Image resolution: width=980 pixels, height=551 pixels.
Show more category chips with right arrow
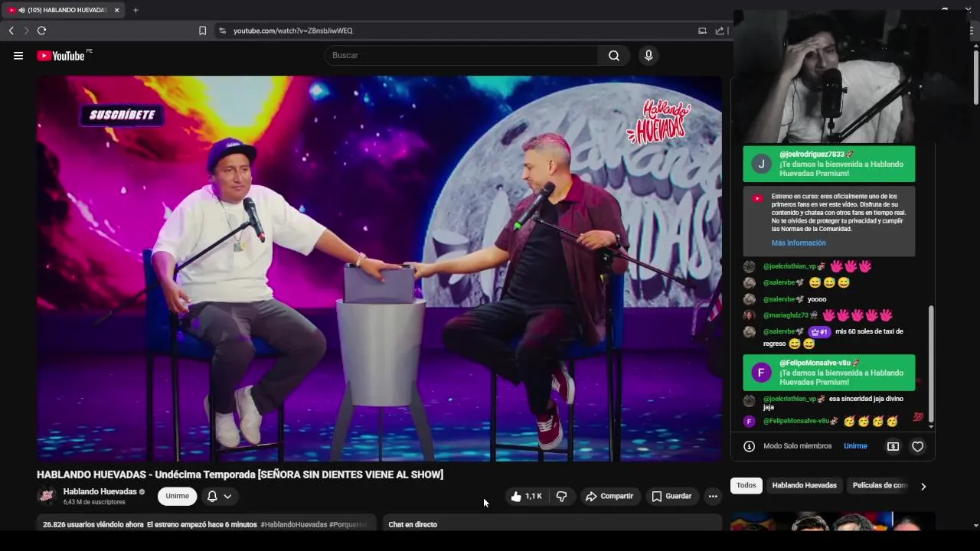[x=923, y=486]
